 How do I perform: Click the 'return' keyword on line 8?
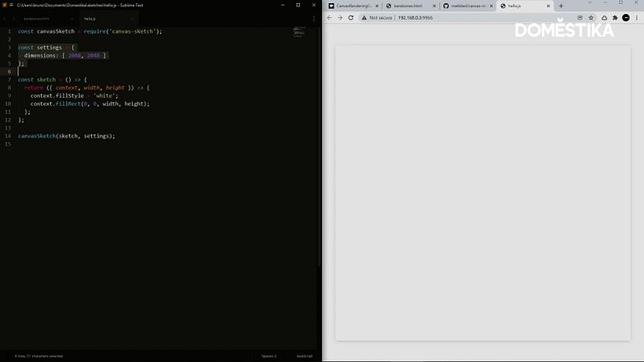click(x=34, y=88)
